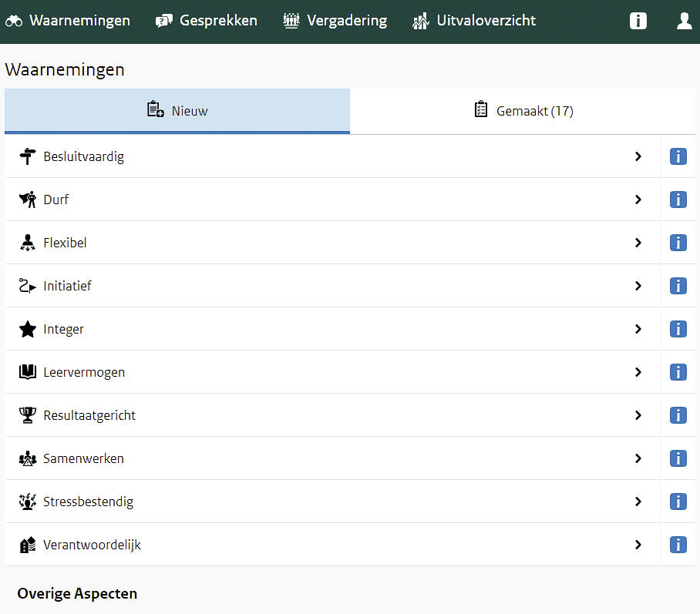The width and height of the screenshot is (700, 614).
Task: Expand Stressbestendig using its arrow
Action: (x=638, y=502)
